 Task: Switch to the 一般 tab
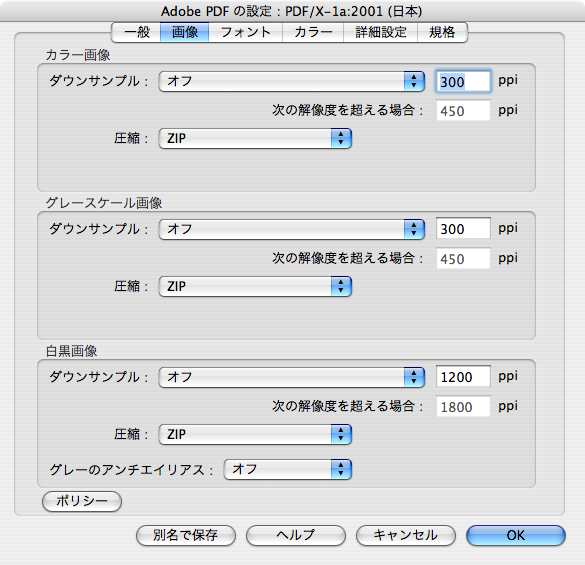tap(136, 32)
